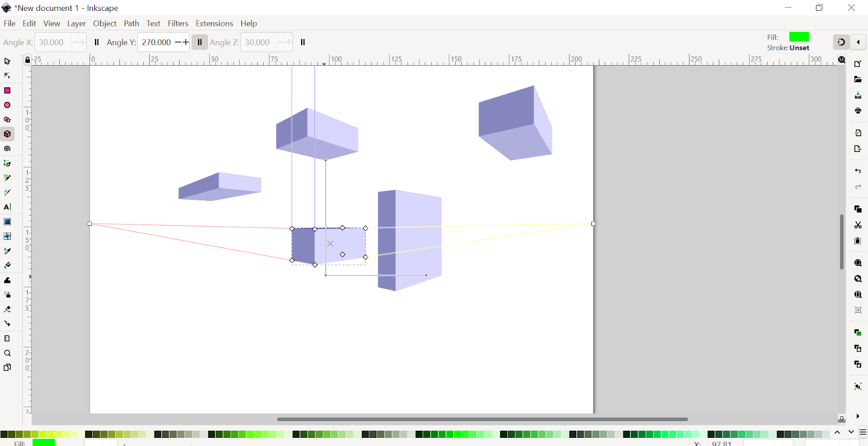
Task: Zoom to fit selection icon
Action: coord(858,263)
